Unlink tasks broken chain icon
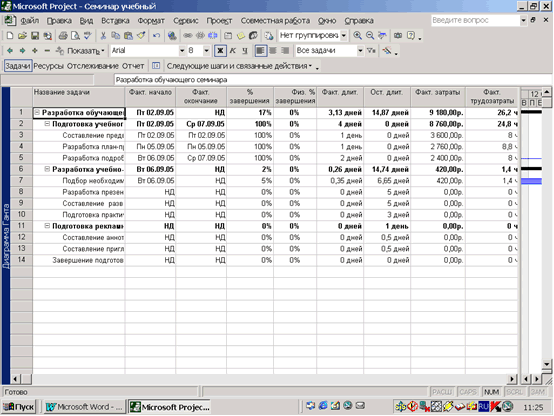 click(200, 36)
